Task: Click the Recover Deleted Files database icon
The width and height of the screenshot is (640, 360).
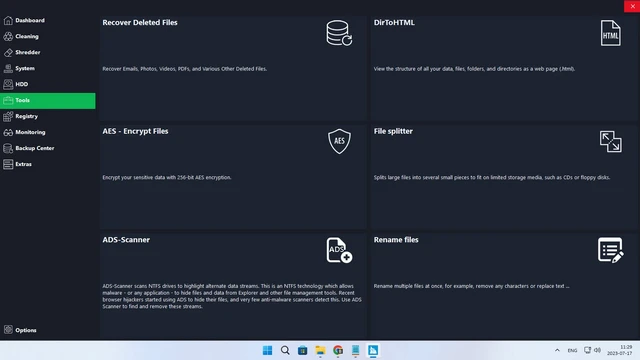Action: (x=339, y=33)
